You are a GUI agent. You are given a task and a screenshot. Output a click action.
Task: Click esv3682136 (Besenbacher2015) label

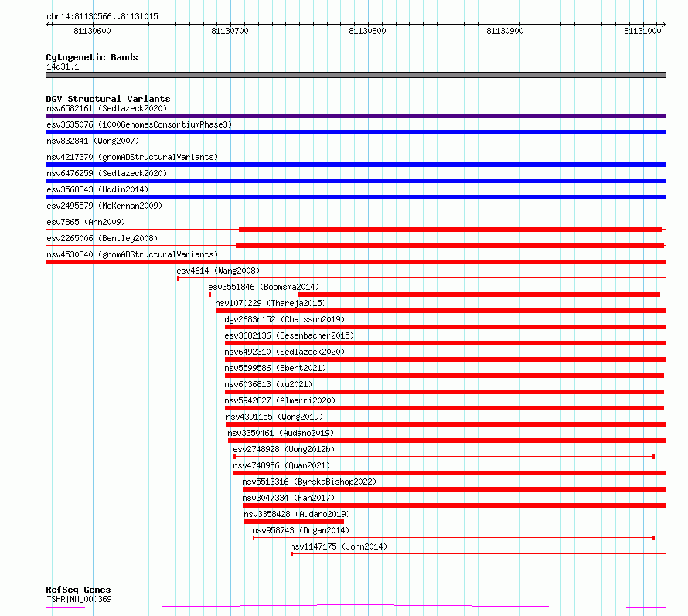pyautogui.click(x=289, y=335)
